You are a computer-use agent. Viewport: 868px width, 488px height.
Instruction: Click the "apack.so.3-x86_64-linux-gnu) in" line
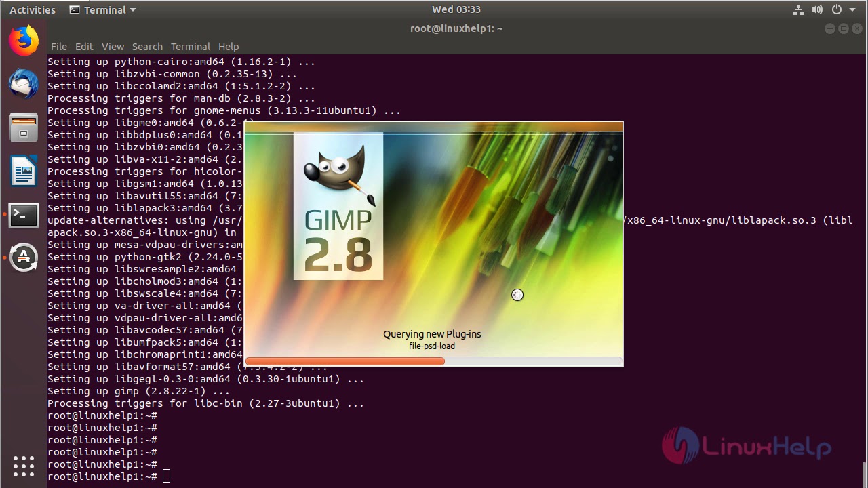click(142, 232)
